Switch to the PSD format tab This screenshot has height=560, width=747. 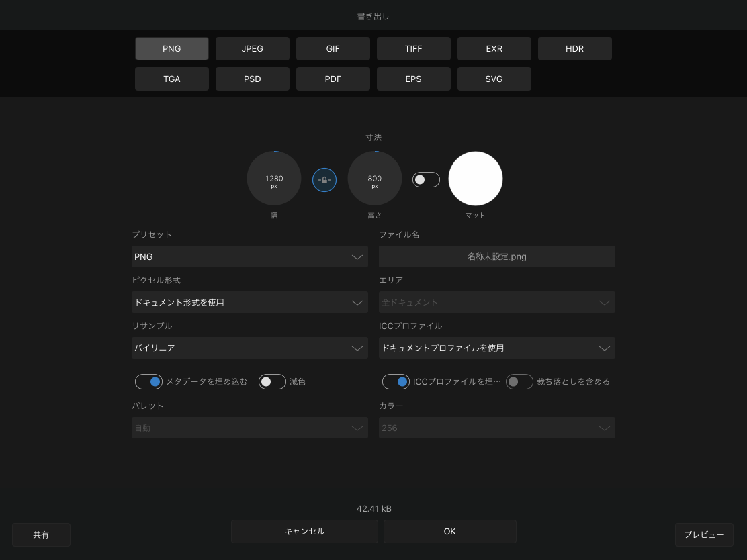(x=253, y=79)
